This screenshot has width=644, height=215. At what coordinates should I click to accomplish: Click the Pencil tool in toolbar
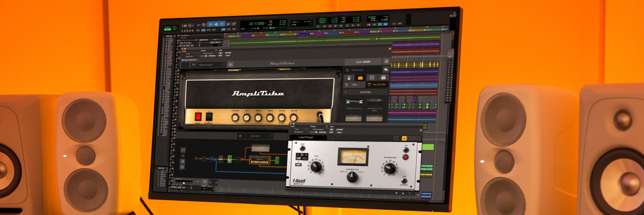pyautogui.click(x=234, y=24)
